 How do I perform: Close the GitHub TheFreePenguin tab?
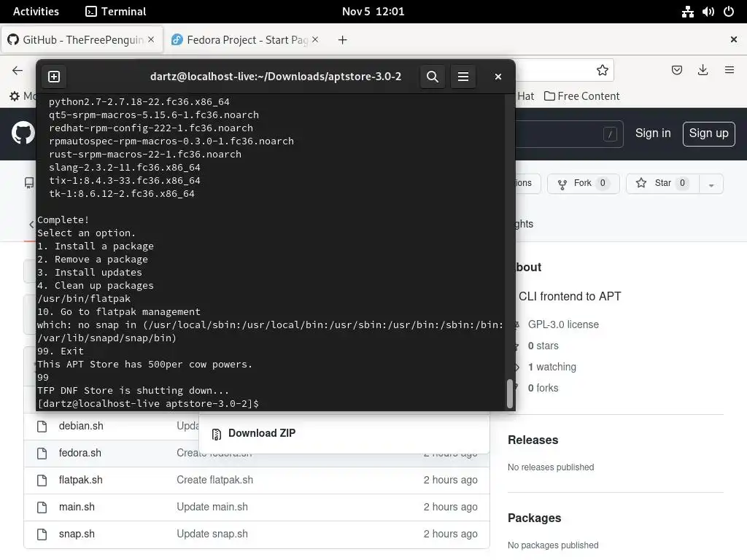click(x=151, y=39)
